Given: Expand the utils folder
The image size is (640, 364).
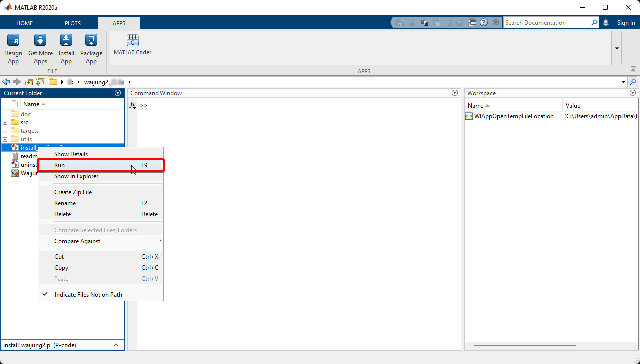Looking at the screenshot, I should pyautogui.click(x=5, y=139).
